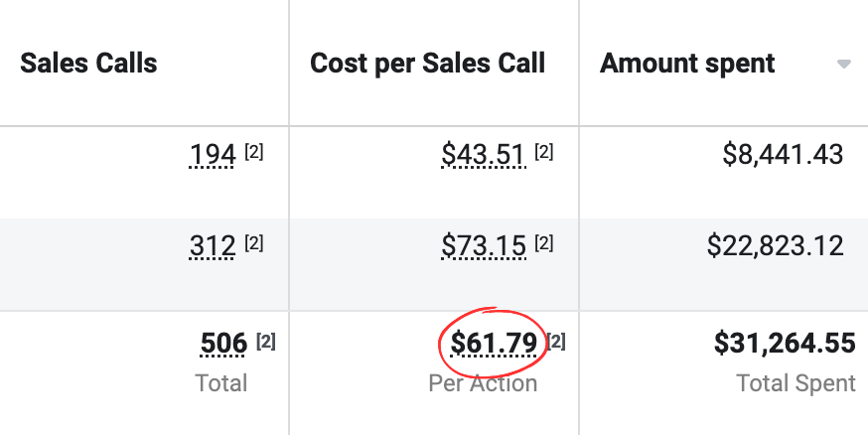The image size is (868, 435).
Task: Click the sort arrow next to Amount spent
Action: coord(844,65)
